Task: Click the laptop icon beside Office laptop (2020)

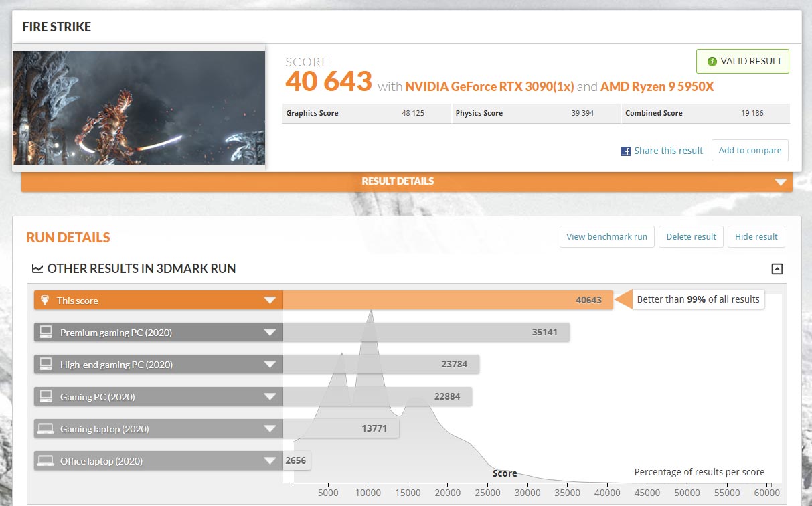Action: click(46, 460)
